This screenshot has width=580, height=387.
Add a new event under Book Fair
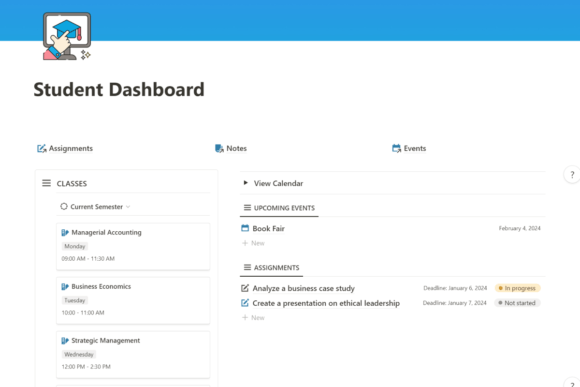tap(253, 243)
